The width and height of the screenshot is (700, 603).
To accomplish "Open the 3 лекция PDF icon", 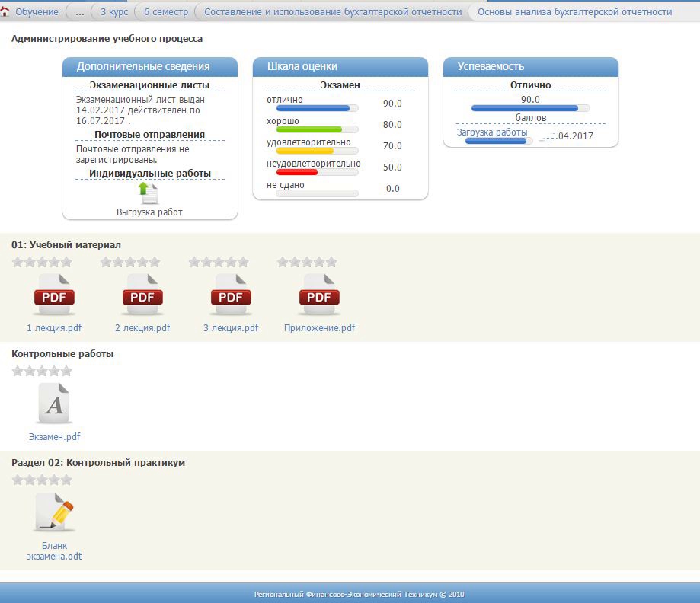I will click(x=231, y=295).
